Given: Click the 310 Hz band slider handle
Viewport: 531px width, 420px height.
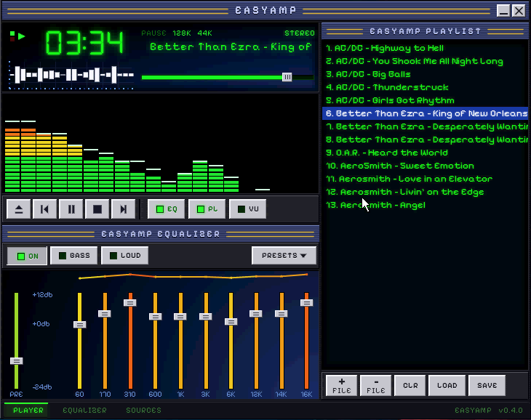Looking at the screenshot, I should click(130, 303).
